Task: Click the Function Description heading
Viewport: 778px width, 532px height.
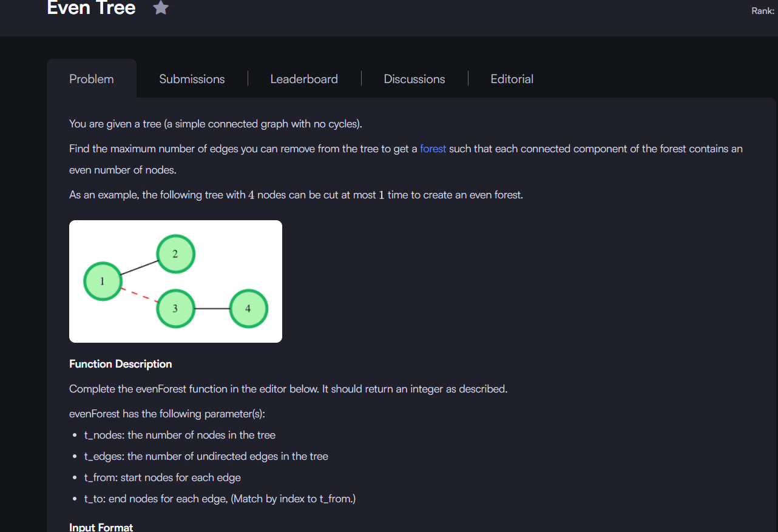Action: (121, 364)
